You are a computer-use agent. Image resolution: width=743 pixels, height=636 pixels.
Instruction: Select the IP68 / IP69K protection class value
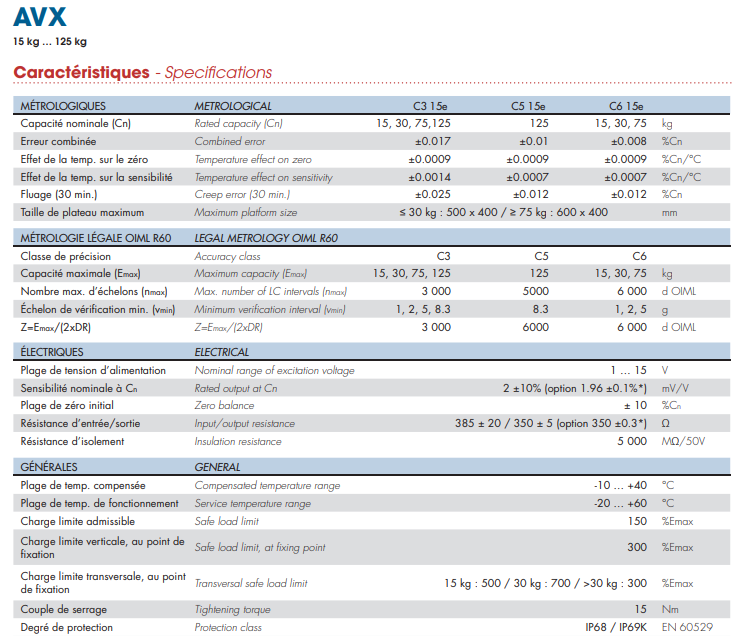coord(616,627)
